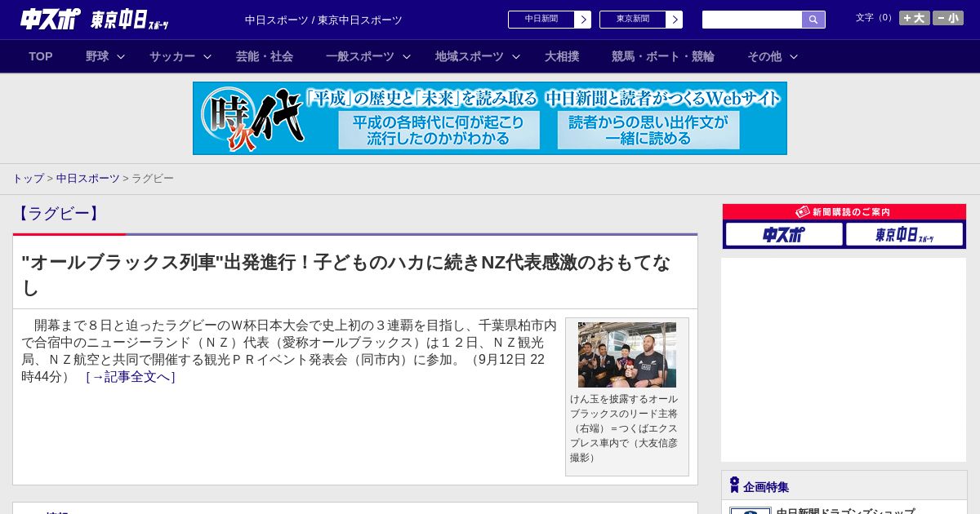
Task: Open 中日新聞ドラゴンズショップ link
Action: point(845,511)
